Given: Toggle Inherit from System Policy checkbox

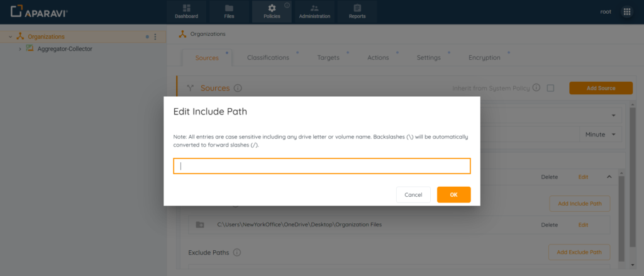Looking at the screenshot, I should pos(550,88).
